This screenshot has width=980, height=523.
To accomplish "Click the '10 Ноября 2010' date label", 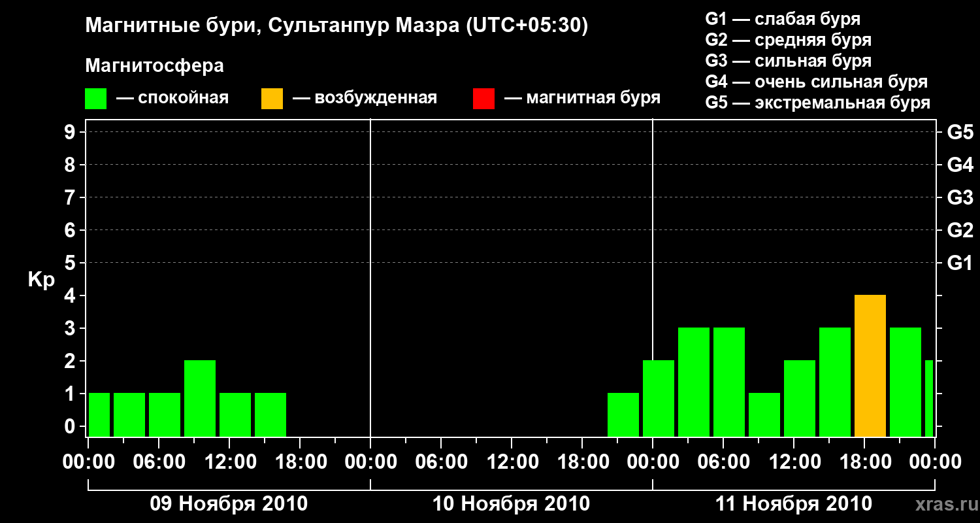I will click(x=511, y=503).
